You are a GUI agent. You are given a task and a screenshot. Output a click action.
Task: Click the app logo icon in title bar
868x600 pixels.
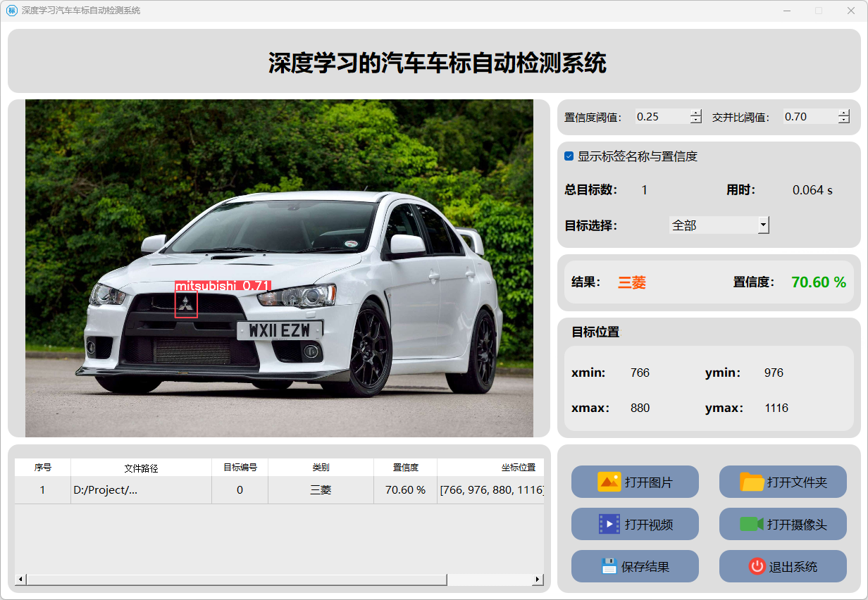pyautogui.click(x=12, y=11)
